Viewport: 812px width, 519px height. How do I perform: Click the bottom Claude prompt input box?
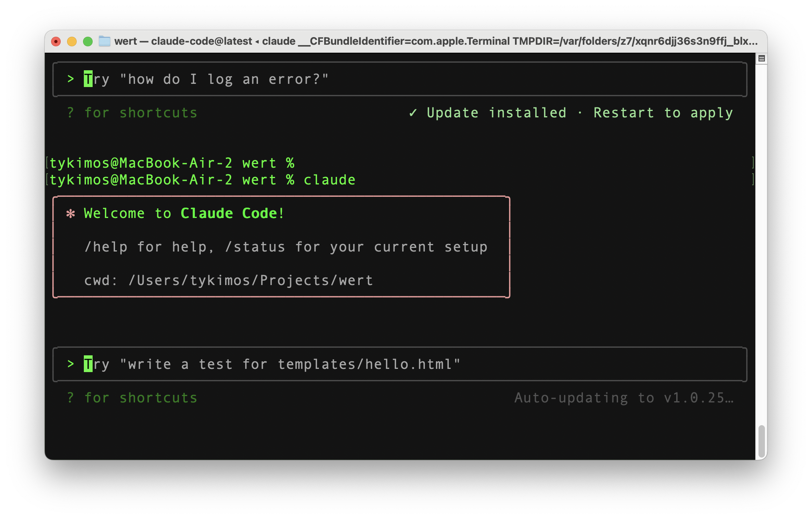pos(399,364)
